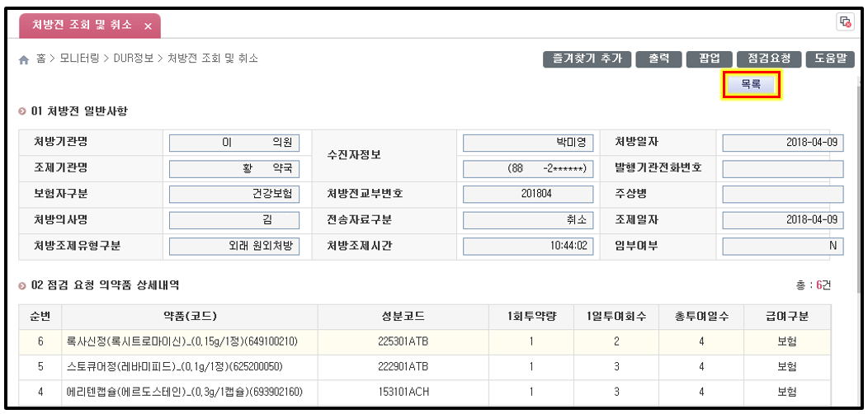Click the home icon in the breadcrumb
The image size is (868, 414).
click(24, 60)
